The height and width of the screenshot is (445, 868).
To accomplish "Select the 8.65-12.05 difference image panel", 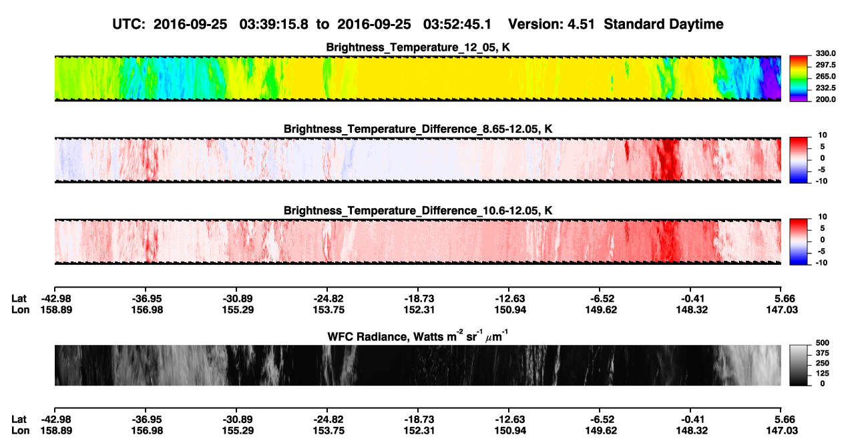I will pos(417,160).
